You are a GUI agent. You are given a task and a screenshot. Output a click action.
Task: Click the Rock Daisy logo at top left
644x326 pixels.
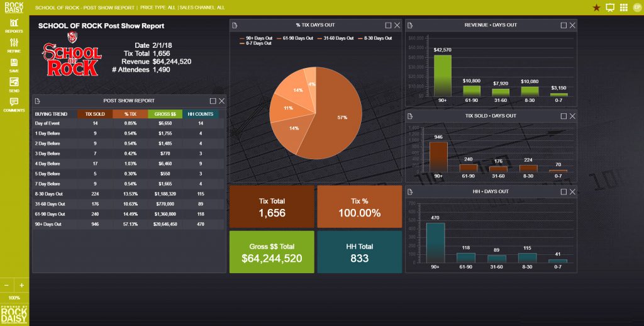(14, 8)
